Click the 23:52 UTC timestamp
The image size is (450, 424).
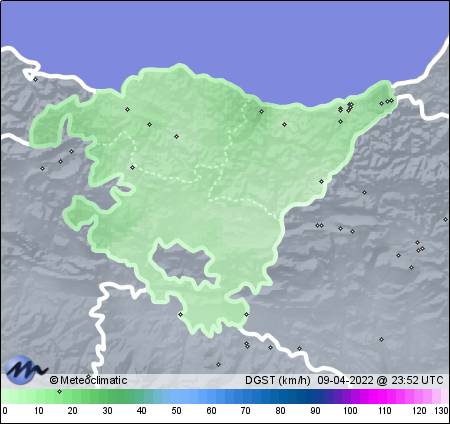417,380
